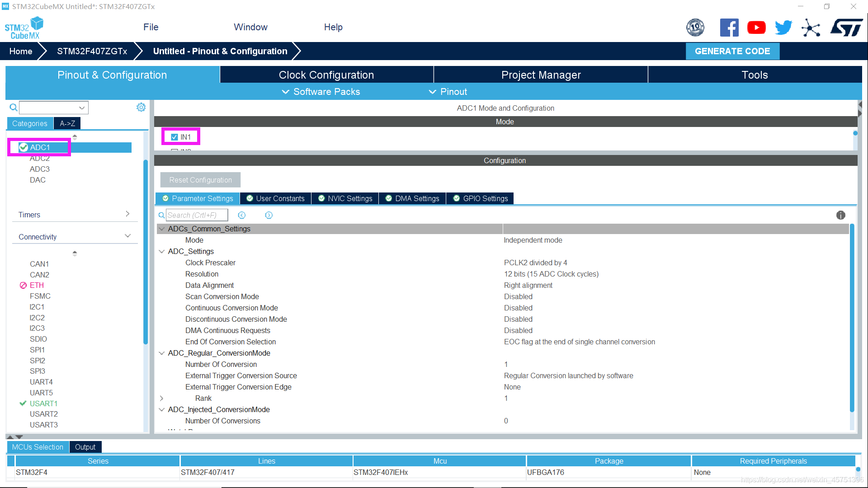Image resolution: width=868 pixels, height=488 pixels.
Task: Click the category list vertical scrollbar
Action: point(146,252)
